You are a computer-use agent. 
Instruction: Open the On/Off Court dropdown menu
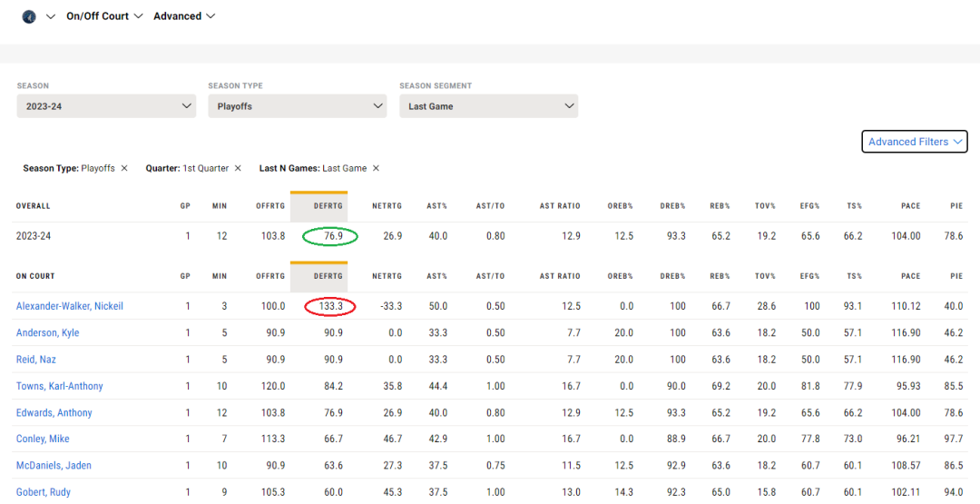104,16
